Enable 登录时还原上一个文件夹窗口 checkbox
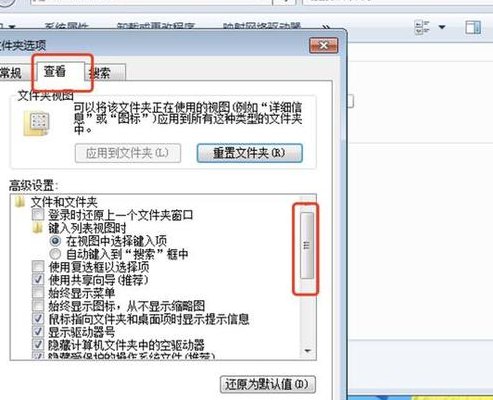 [38, 215]
